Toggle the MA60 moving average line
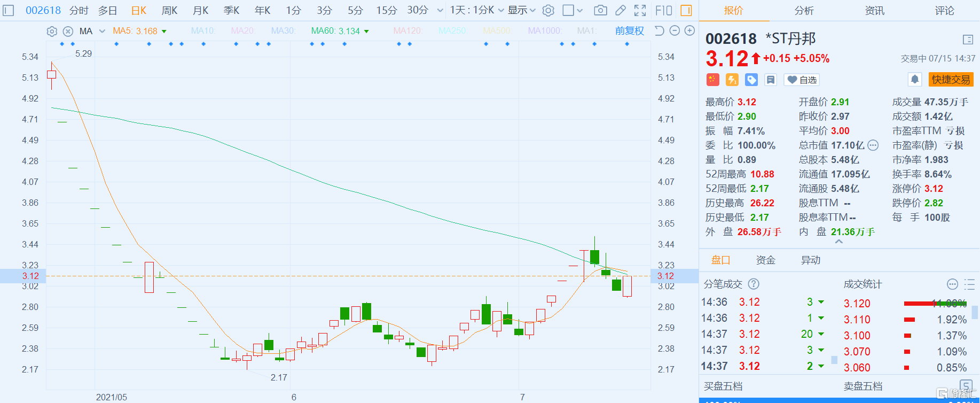 335,31
